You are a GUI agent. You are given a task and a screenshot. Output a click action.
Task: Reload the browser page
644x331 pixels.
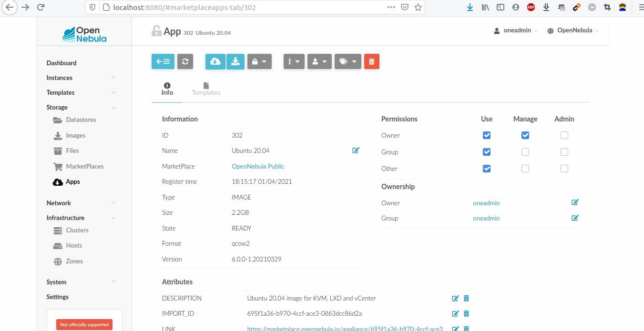pos(41,7)
